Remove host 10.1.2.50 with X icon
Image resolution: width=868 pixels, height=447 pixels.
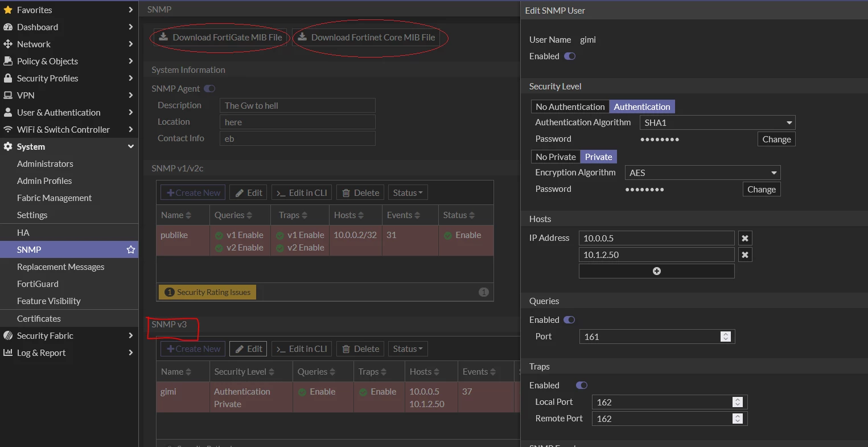744,255
